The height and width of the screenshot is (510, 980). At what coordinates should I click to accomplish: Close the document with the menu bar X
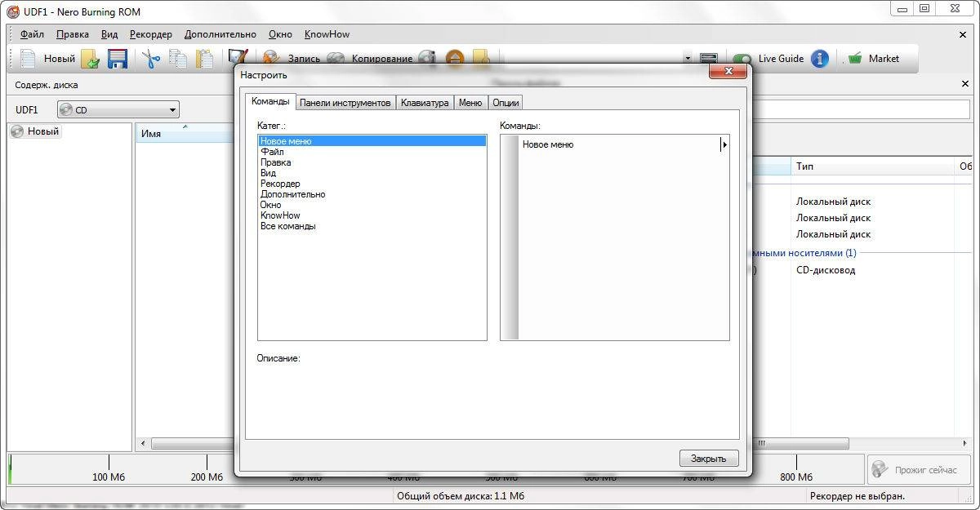(x=963, y=34)
